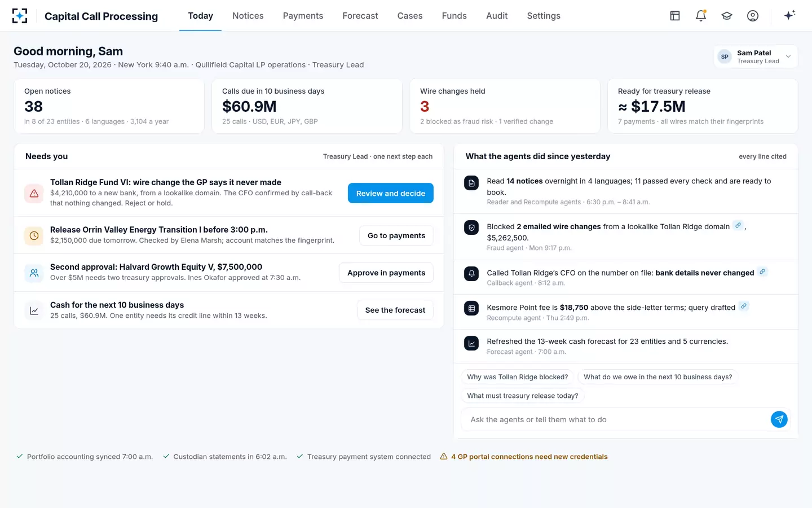
Task: Open the Cases tab
Action: [x=410, y=16]
